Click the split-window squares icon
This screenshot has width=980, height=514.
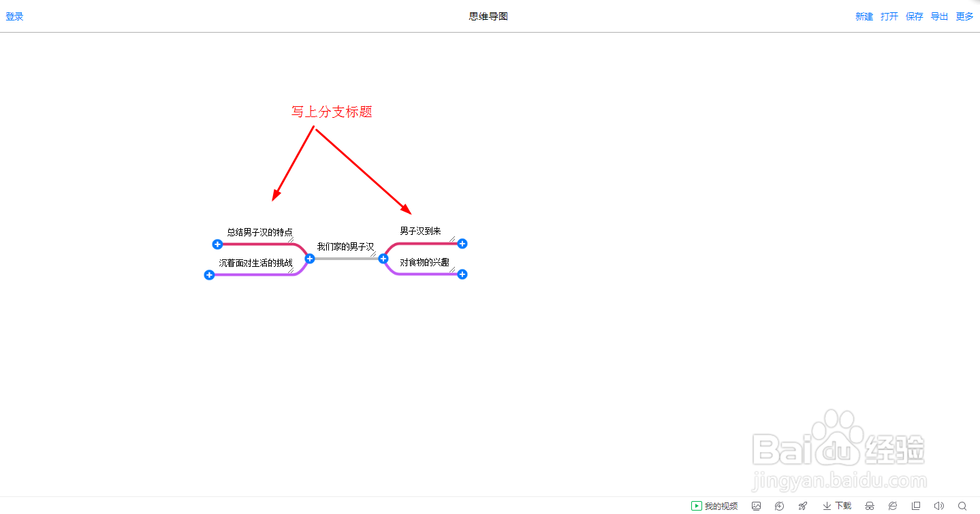(916, 506)
